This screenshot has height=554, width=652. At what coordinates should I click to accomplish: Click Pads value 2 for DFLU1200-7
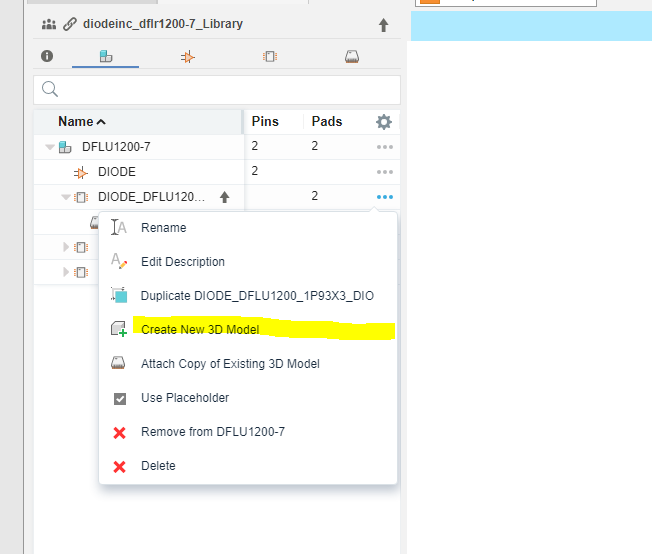click(x=315, y=146)
